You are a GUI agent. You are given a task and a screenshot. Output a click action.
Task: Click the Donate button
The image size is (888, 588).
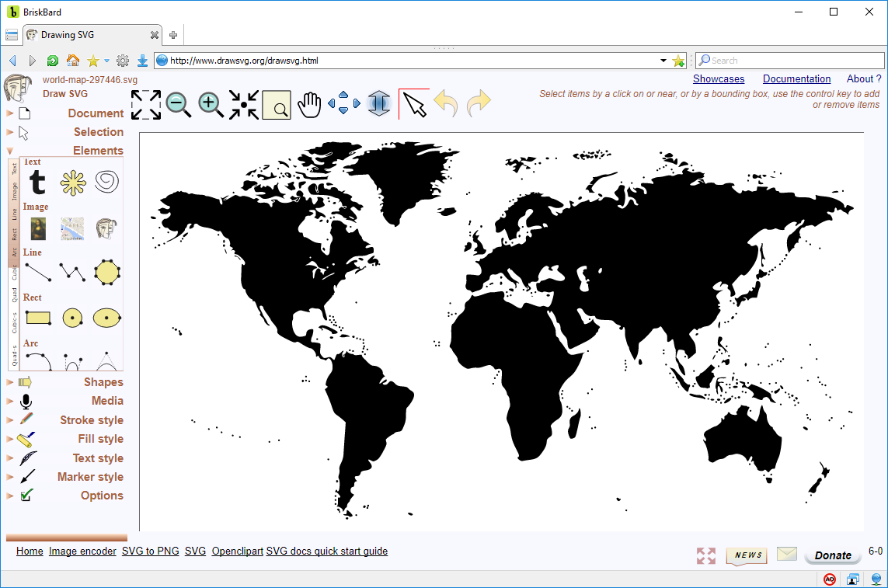[x=832, y=555]
